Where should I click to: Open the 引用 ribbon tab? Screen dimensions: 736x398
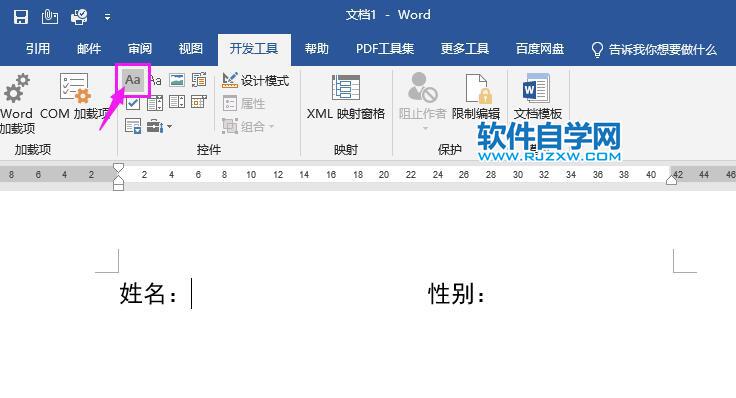pos(38,49)
